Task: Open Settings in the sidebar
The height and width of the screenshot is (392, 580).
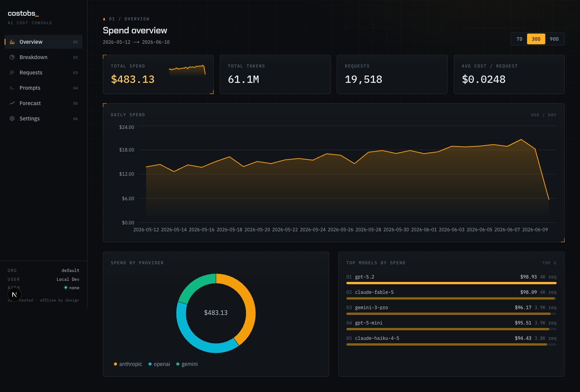Action: click(44, 119)
